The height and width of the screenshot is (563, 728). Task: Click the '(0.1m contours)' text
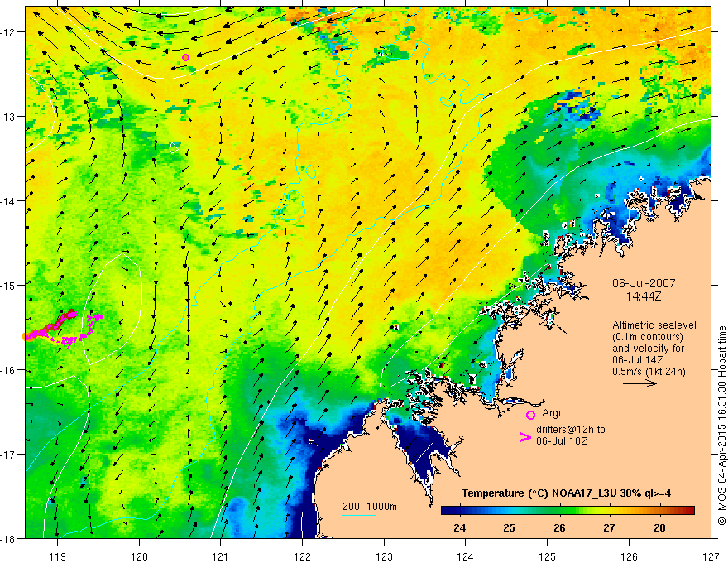coord(648,337)
